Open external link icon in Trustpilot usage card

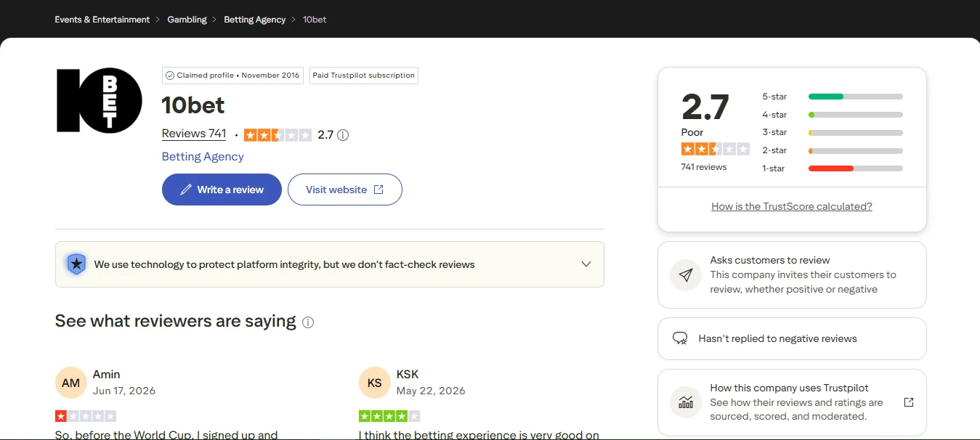point(909,402)
